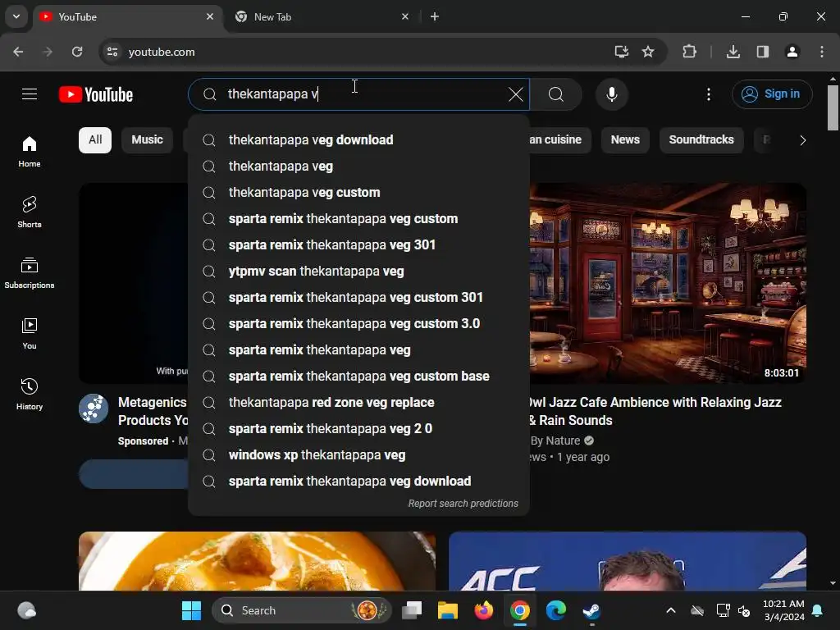Click the Sign in button
This screenshot has width=840, height=630.
[772, 94]
